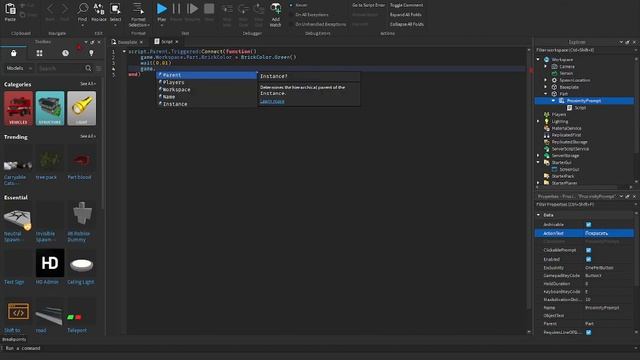Image resolution: width=640 pixels, height=360 pixels.
Task: Choose Parent in autocomplete list
Action: tap(207, 75)
